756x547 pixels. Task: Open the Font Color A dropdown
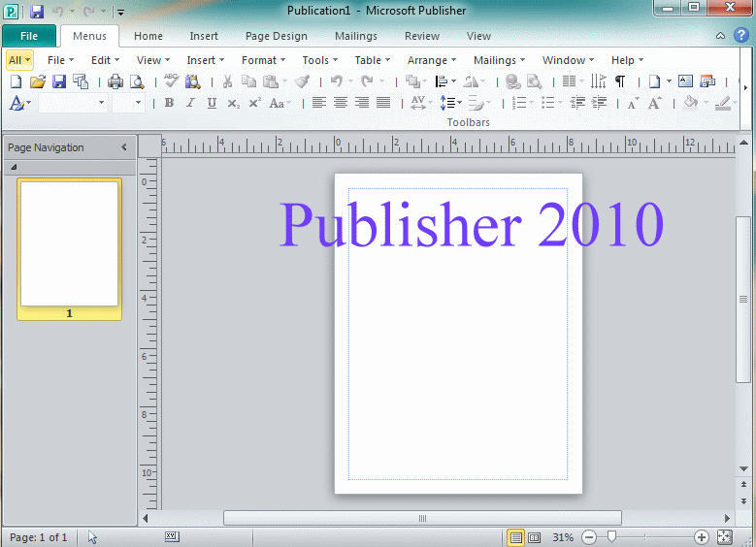point(19,103)
